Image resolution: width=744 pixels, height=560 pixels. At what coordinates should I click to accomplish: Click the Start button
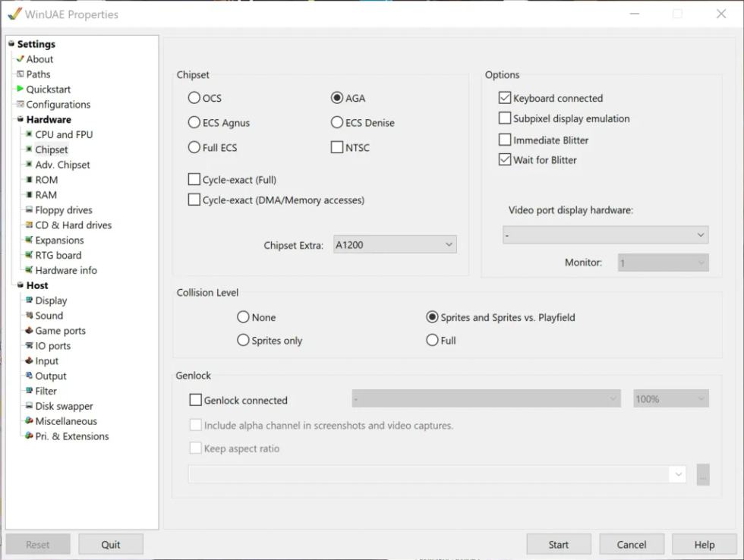(x=559, y=544)
